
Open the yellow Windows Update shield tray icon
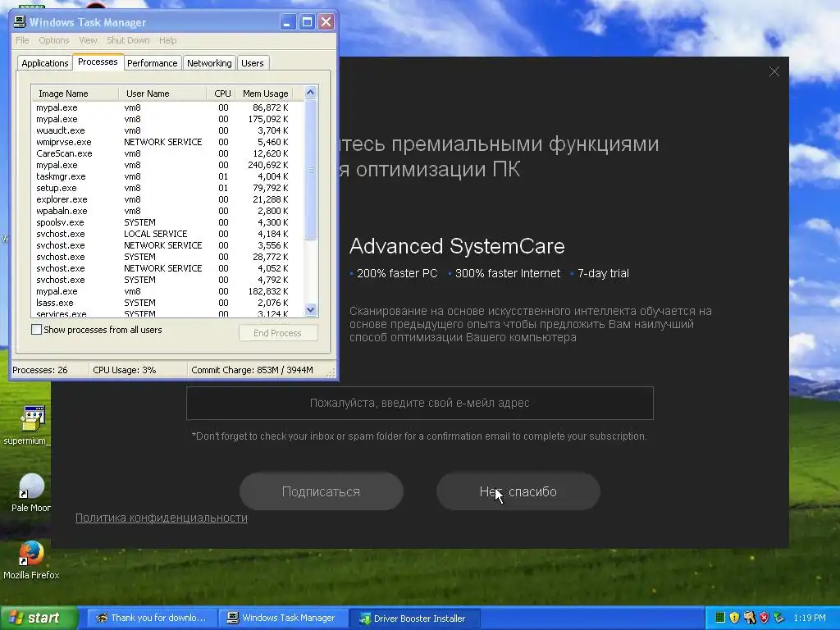tap(734, 618)
